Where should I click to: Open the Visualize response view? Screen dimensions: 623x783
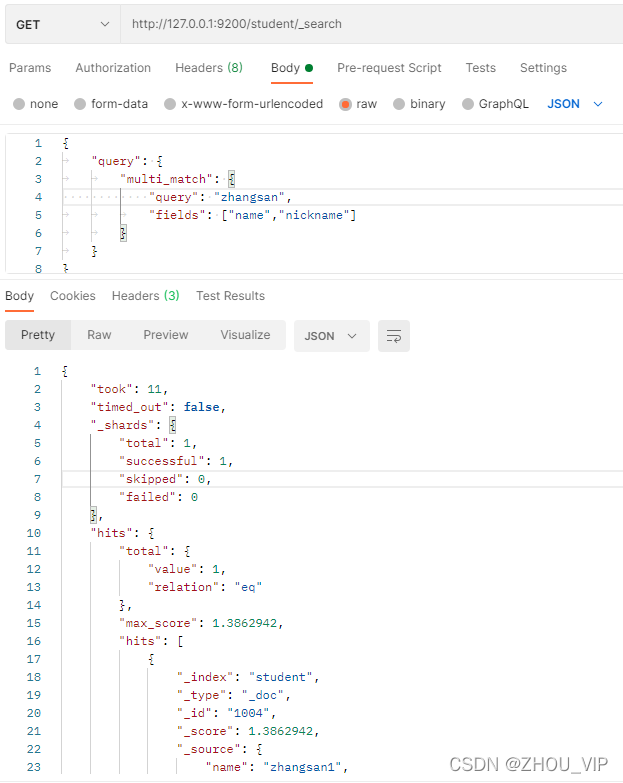click(x=245, y=335)
